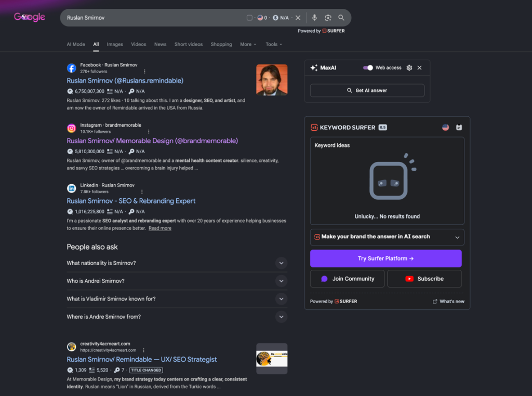The height and width of the screenshot is (396, 532).
Task: Click Join Community button
Action: tap(347, 279)
